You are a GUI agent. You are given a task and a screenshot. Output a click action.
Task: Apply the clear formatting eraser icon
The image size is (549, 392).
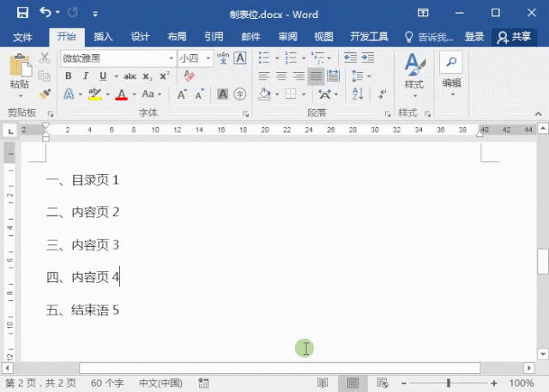click(x=189, y=75)
